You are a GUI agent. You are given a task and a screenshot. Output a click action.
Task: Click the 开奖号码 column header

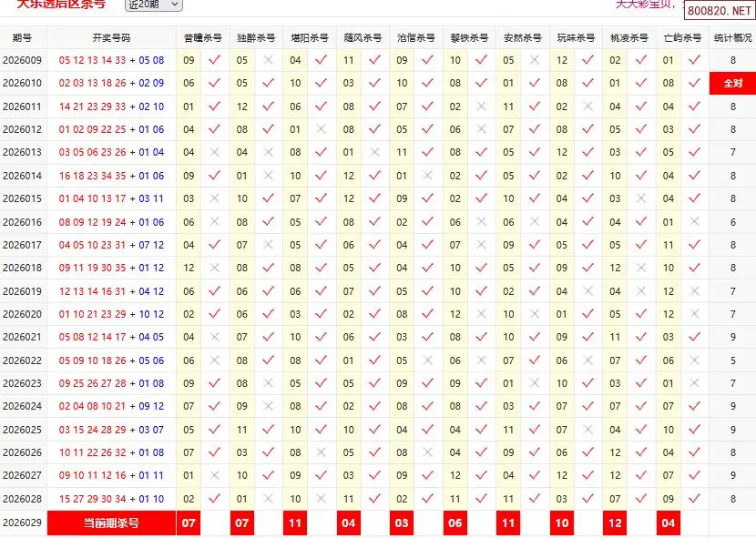click(111, 38)
